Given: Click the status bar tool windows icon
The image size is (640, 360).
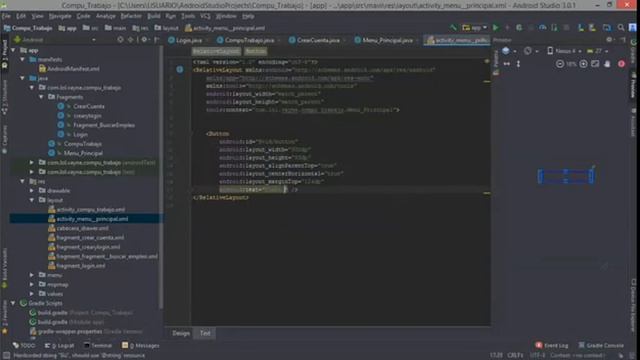Looking at the screenshot, I should 6,356.
